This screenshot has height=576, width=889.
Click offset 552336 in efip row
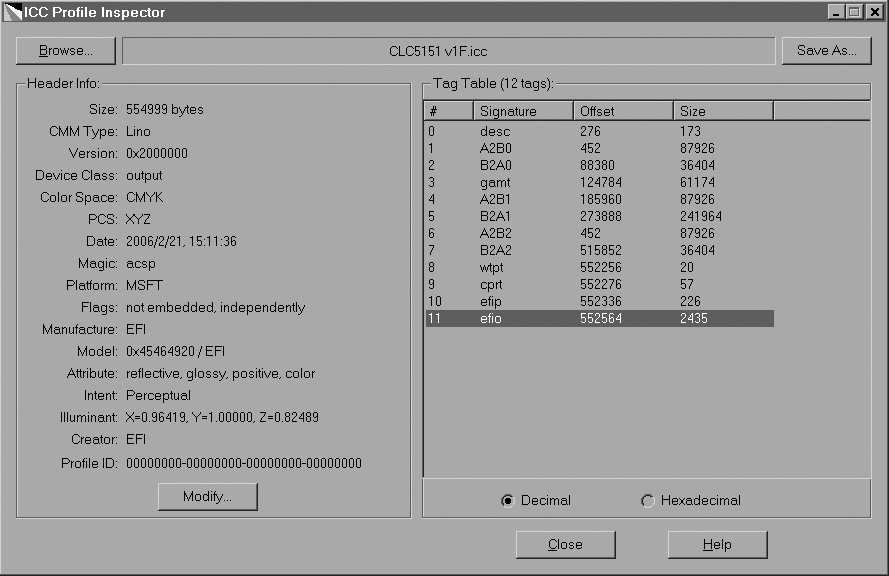point(600,302)
